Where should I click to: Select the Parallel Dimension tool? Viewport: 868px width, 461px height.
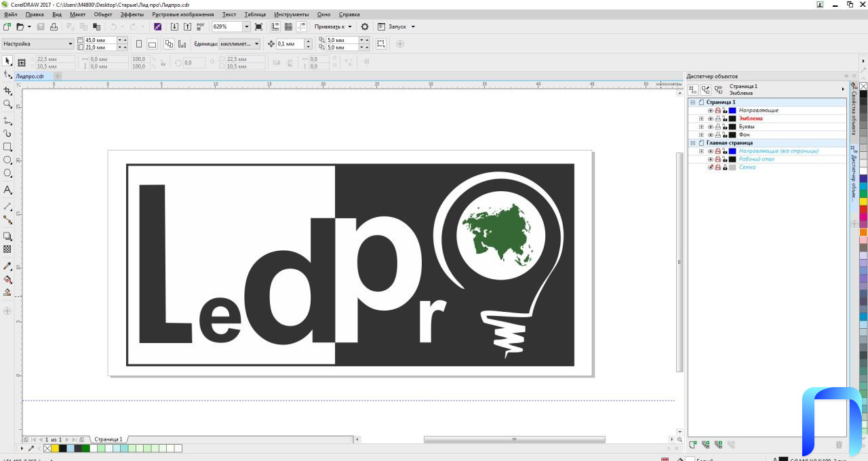pyautogui.click(x=7, y=206)
